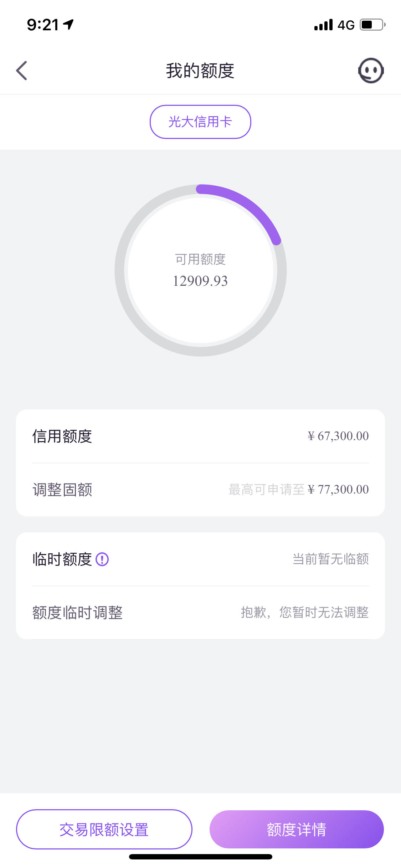The image size is (401, 868).
Task: Tap the info icon beside 临时额度
Action: pyautogui.click(x=102, y=559)
